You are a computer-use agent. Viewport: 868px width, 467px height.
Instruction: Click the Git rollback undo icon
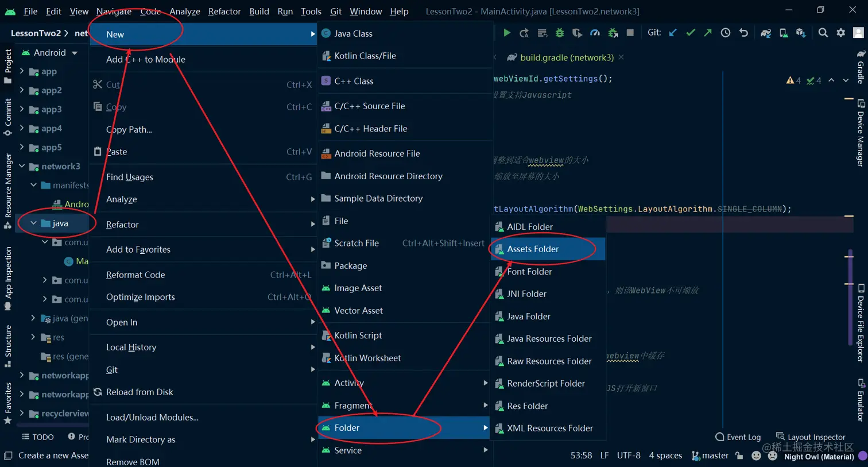(743, 33)
